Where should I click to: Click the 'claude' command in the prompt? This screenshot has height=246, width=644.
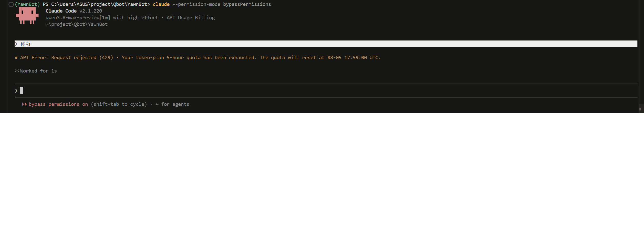tap(161, 4)
